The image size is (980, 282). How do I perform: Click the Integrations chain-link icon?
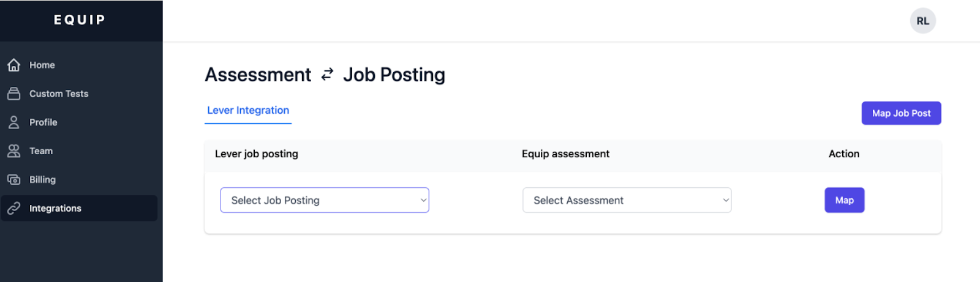tap(13, 209)
